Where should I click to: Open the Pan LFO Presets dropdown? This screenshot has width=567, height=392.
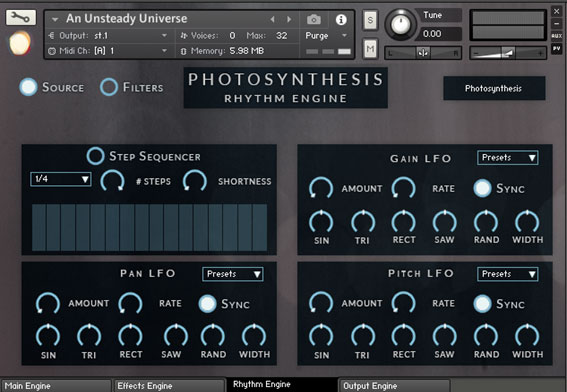(x=233, y=274)
